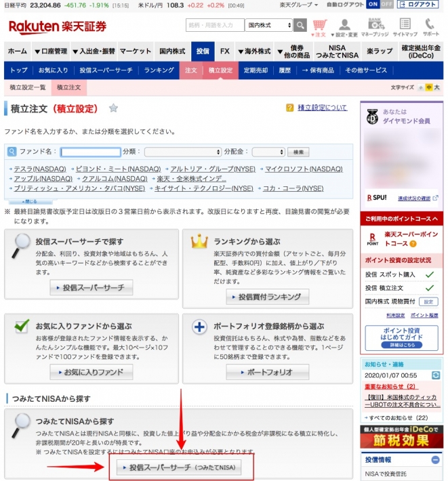Open the 定期売却 submenu item
448x481 pixels.
pos(256,70)
